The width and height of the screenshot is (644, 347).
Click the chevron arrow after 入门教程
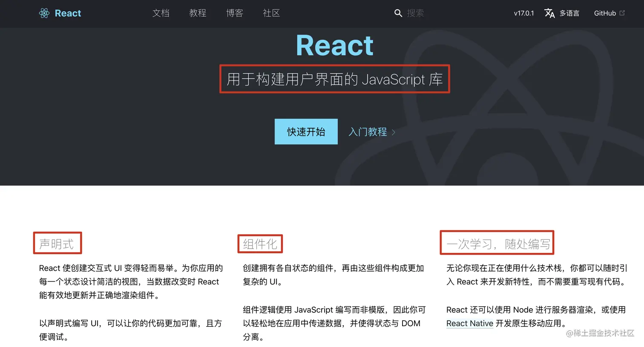394,132
